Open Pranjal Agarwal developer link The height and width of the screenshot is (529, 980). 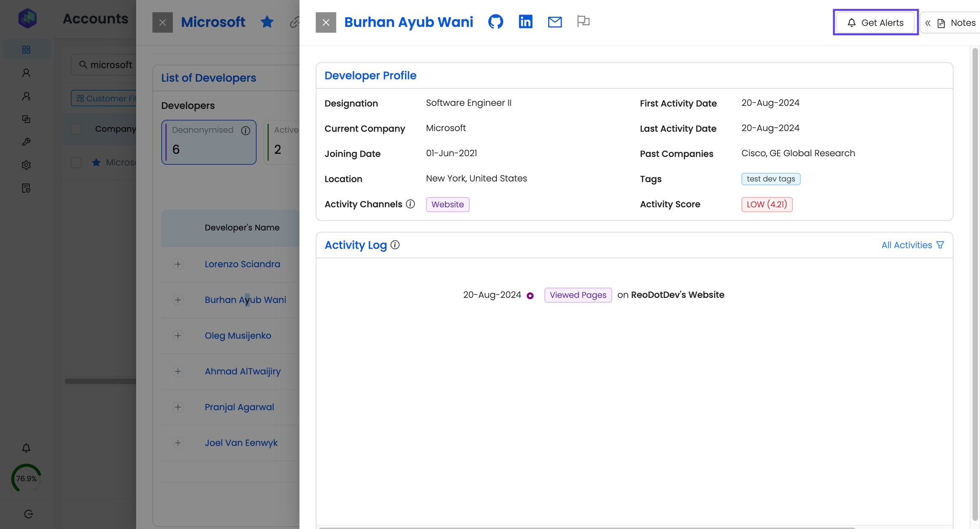click(239, 407)
